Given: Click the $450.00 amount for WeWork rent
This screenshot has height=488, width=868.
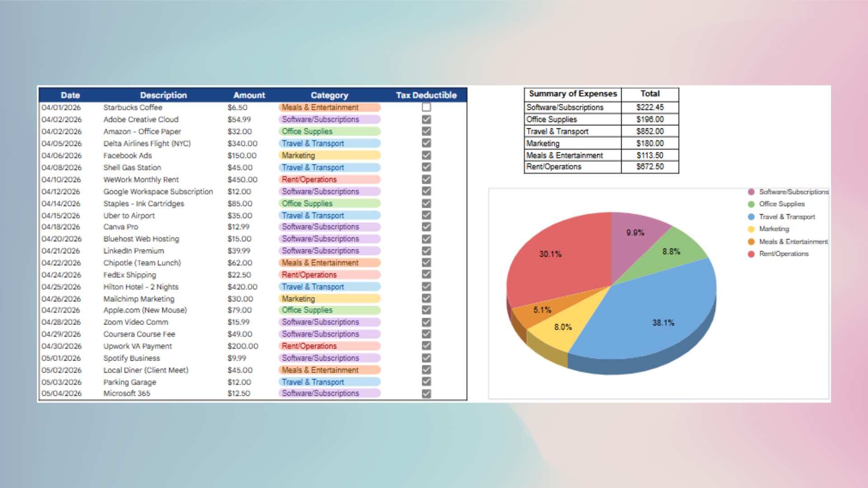Looking at the screenshot, I should 242,179.
